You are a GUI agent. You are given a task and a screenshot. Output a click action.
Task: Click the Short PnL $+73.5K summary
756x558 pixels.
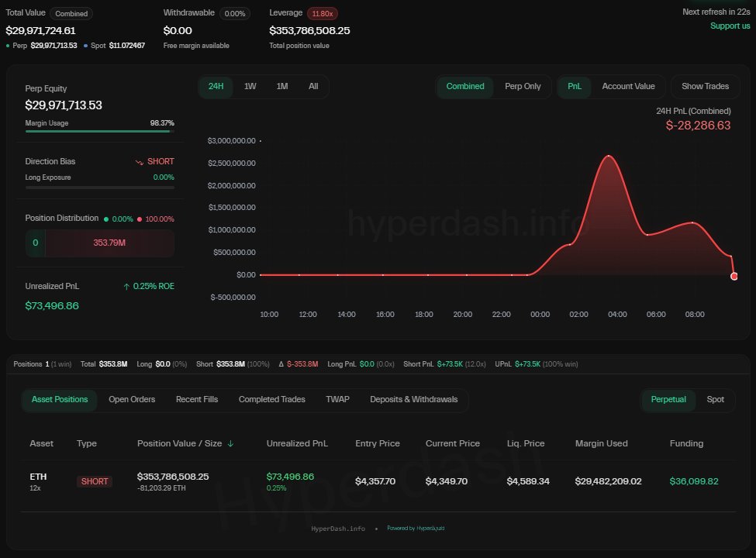click(x=444, y=364)
